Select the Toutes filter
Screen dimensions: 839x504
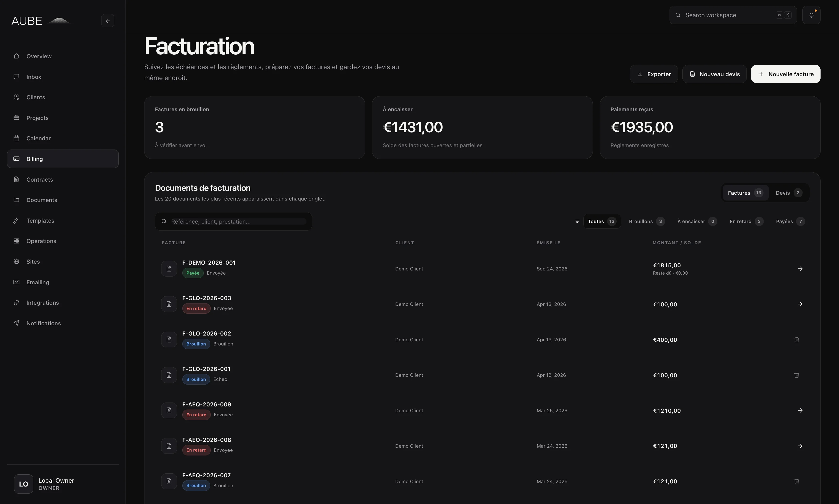pyautogui.click(x=602, y=221)
